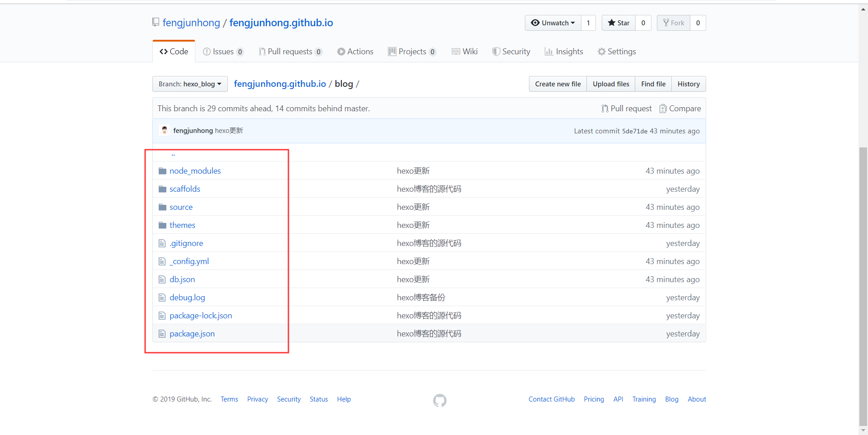Image resolution: width=868 pixels, height=435 pixels.
Task: Click the Pull request link in branch bar
Action: (x=627, y=109)
